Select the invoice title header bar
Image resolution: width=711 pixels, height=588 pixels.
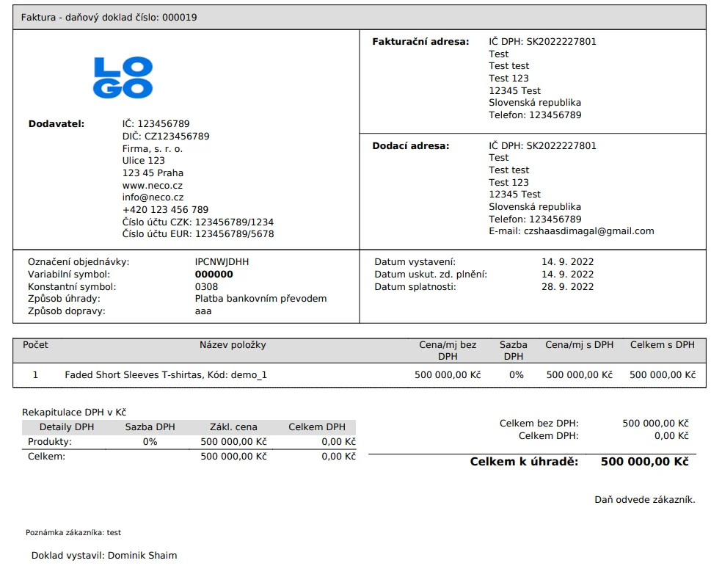point(359,18)
